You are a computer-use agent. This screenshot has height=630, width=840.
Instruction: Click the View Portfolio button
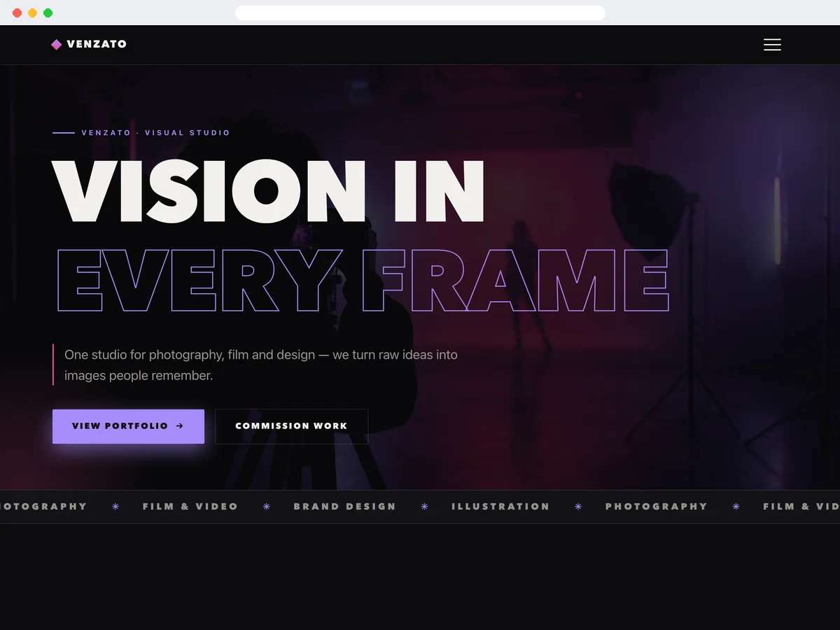click(128, 426)
